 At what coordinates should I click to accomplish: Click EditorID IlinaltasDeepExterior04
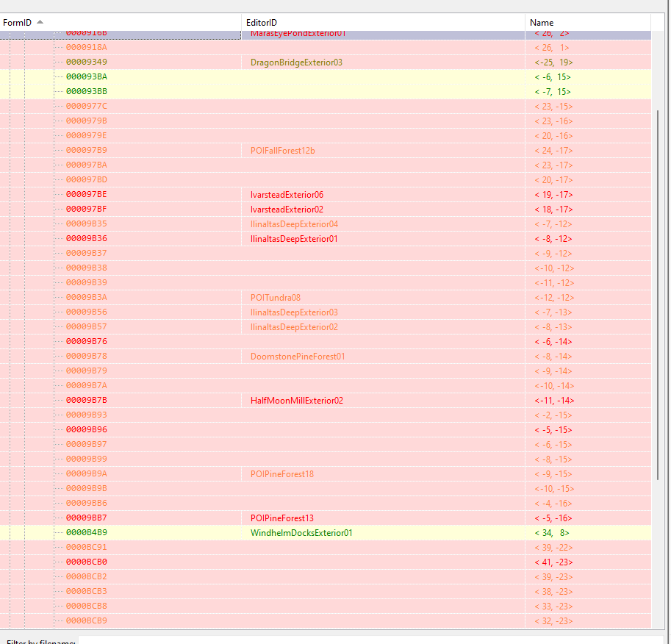[294, 224]
